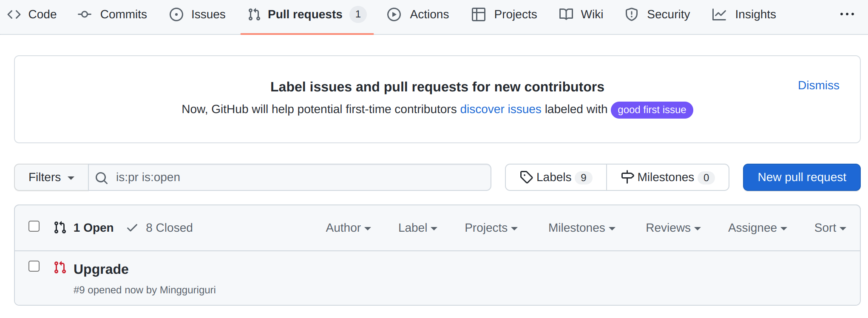
Task: Open the Filters dropdown
Action: click(51, 177)
